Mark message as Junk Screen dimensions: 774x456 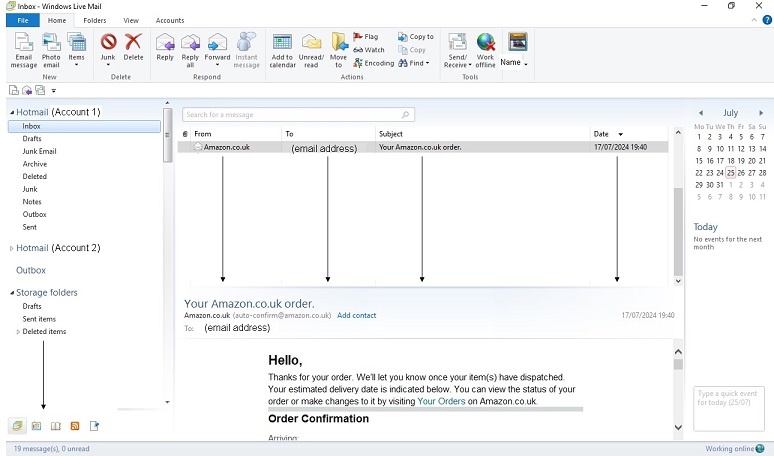pos(108,50)
